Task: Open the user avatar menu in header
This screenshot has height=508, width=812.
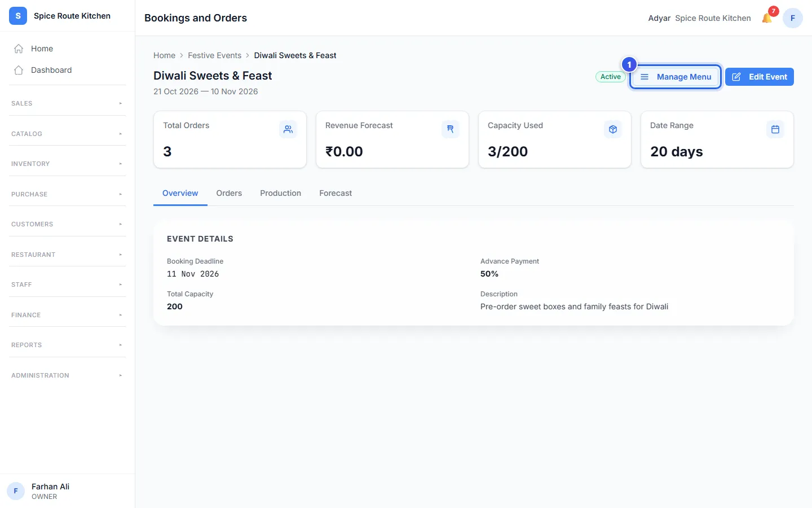Action: [793, 18]
